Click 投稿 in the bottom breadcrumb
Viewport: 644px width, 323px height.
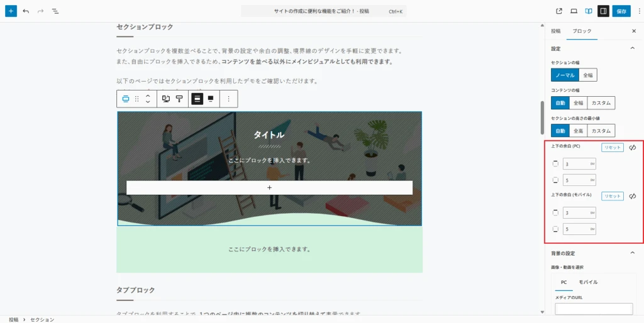click(x=14, y=319)
